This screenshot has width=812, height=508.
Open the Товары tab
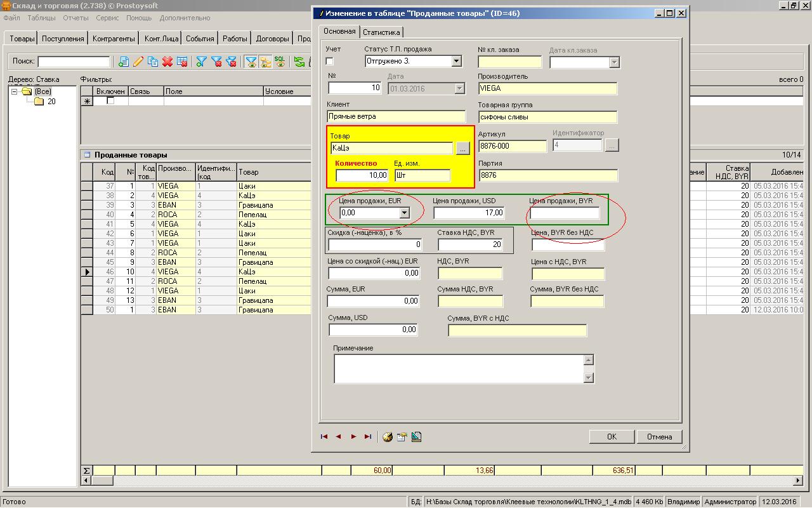click(x=22, y=39)
